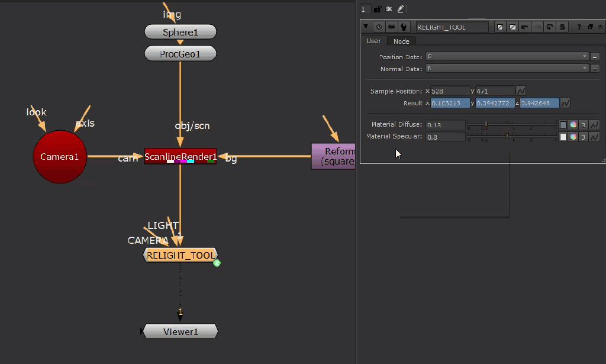Select the User tab

(x=373, y=41)
